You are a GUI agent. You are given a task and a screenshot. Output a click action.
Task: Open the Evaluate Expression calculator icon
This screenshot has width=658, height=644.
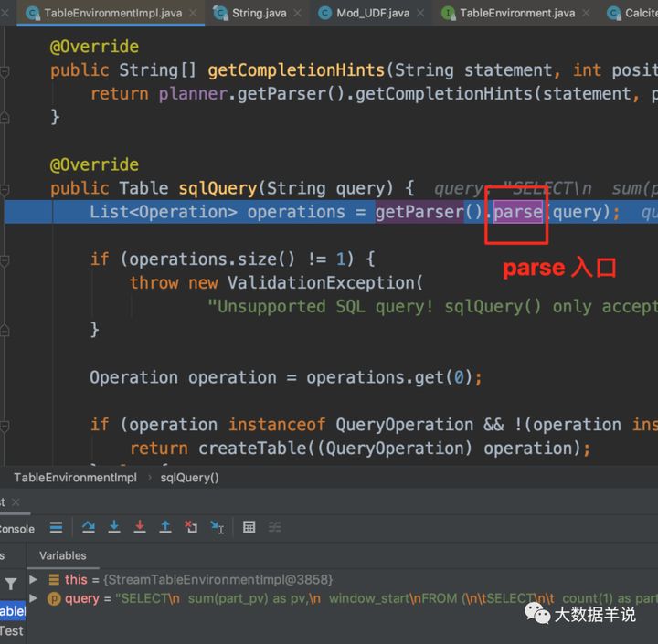coord(249,527)
